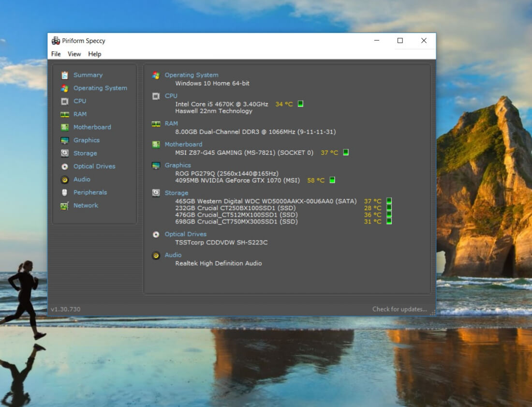This screenshot has height=407, width=532.
Task: Open the File menu
Action: click(56, 54)
